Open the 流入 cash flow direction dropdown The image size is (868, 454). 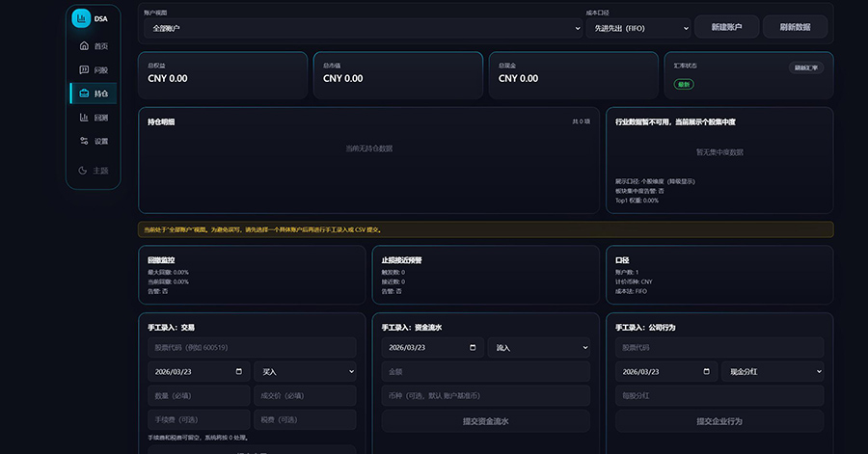tap(538, 347)
